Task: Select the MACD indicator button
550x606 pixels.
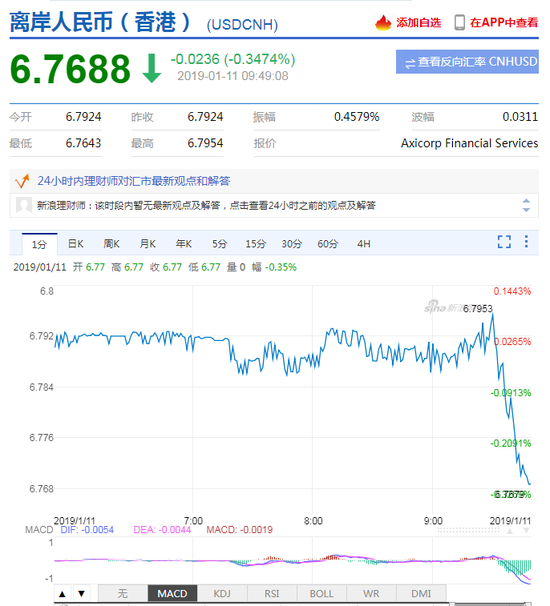Action: pyautogui.click(x=172, y=593)
